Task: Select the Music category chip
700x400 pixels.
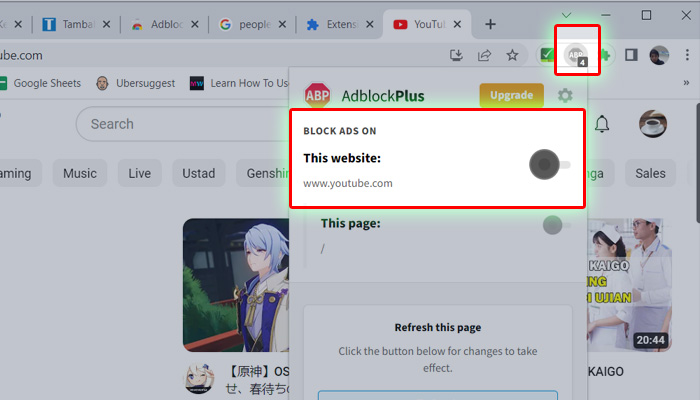Action: (79, 173)
